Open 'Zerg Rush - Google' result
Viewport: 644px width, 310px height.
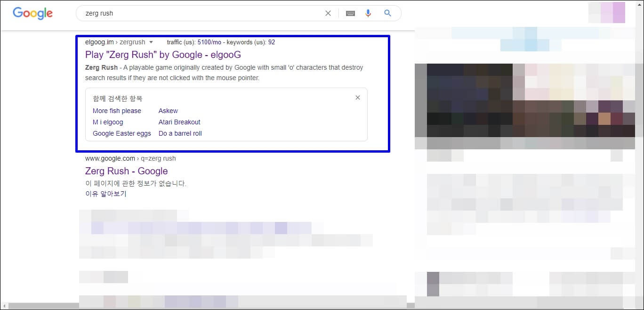tap(126, 171)
